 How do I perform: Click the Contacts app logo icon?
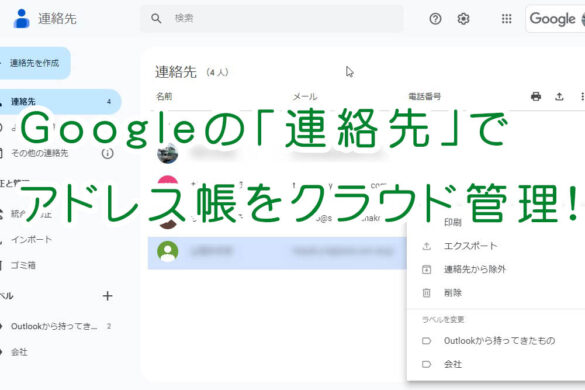[x=21, y=18]
